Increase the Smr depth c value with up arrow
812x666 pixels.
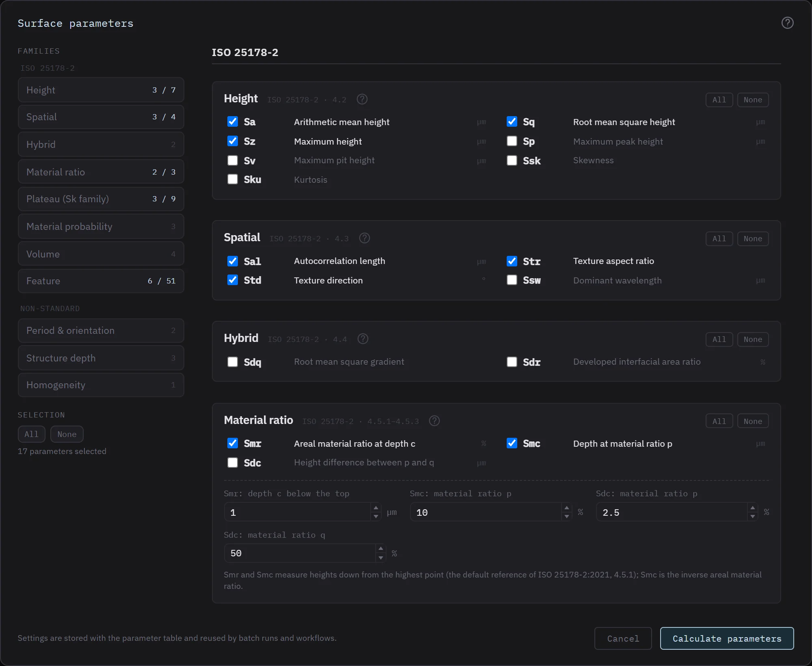pos(376,508)
